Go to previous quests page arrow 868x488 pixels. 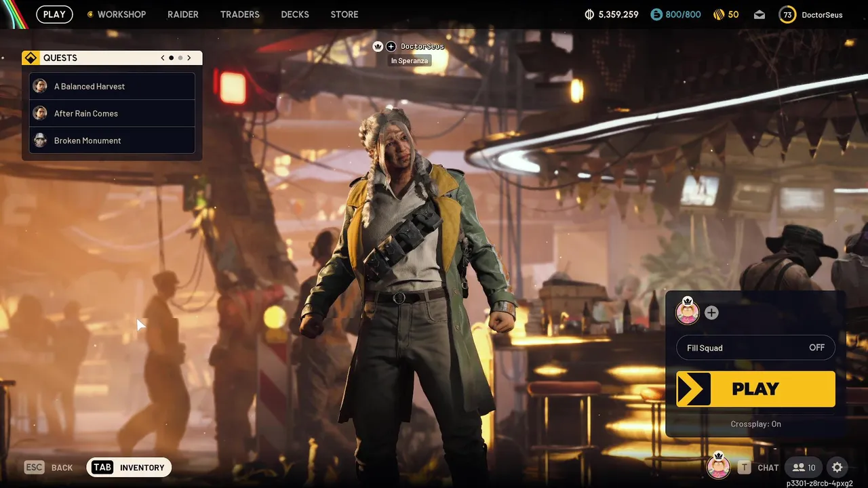163,58
